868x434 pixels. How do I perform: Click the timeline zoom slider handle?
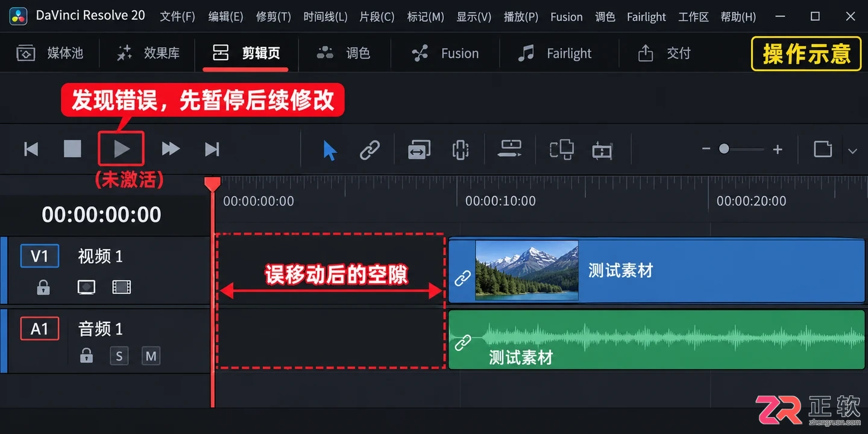[724, 149]
